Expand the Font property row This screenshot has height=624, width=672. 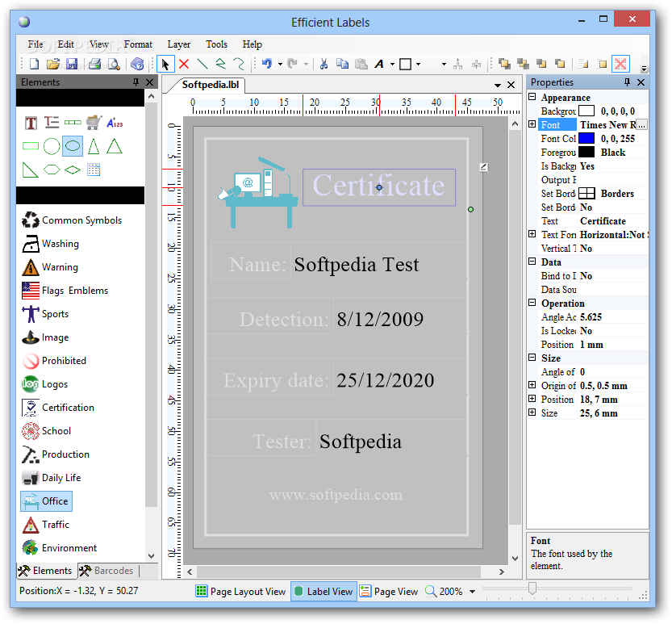point(532,124)
